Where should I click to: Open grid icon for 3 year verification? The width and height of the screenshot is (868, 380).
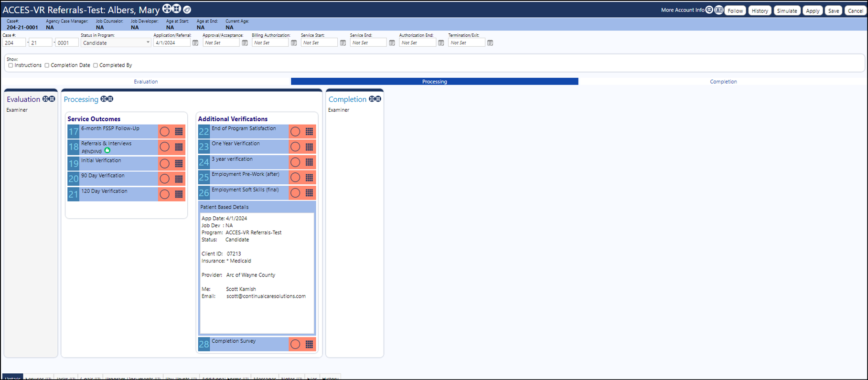pos(309,162)
